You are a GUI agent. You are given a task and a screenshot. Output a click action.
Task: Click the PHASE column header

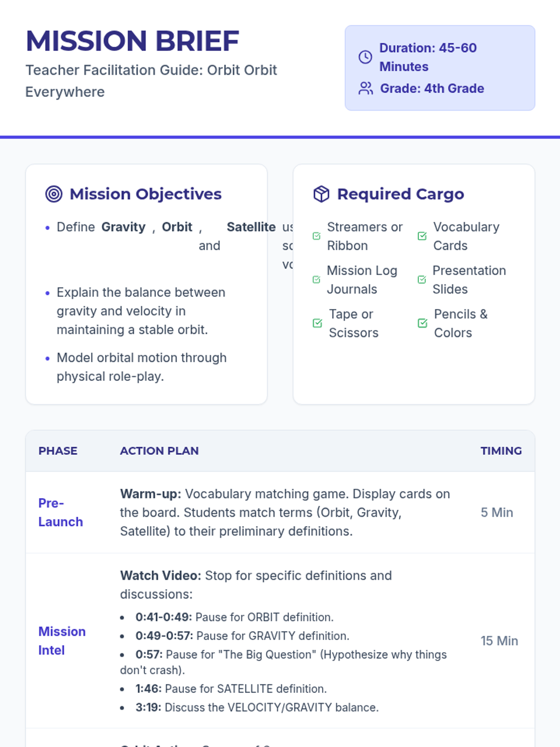58,451
